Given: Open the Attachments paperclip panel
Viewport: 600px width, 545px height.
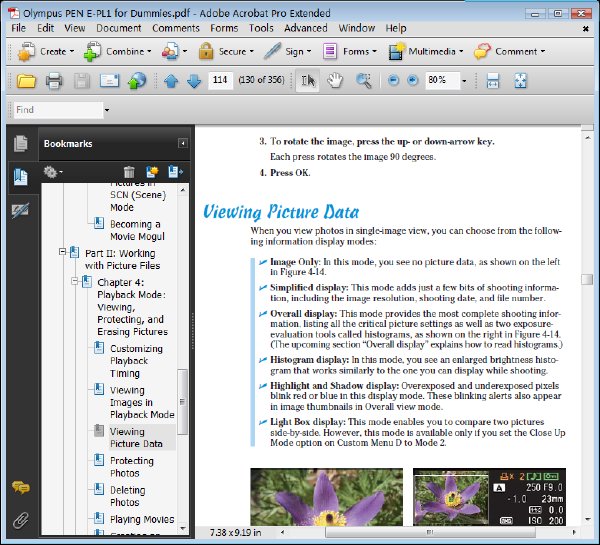Looking at the screenshot, I should (x=21, y=521).
